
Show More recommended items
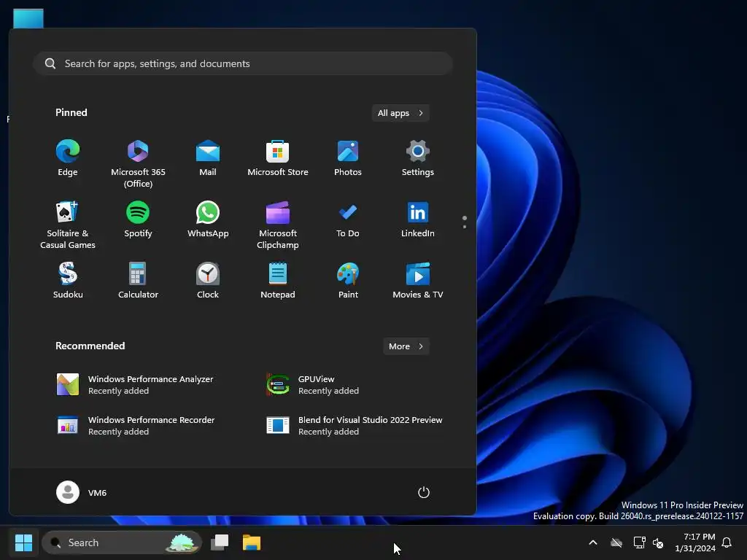point(406,346)
